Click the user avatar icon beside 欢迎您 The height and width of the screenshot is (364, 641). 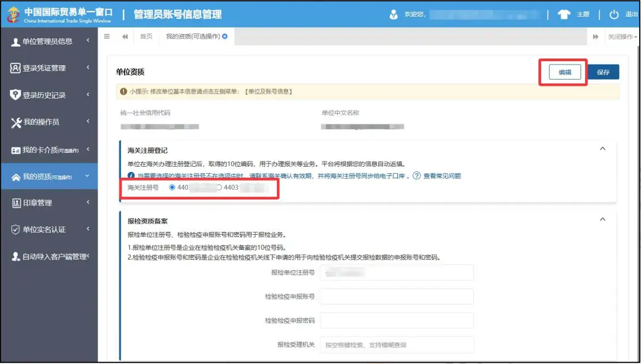(x=393, y=14)
